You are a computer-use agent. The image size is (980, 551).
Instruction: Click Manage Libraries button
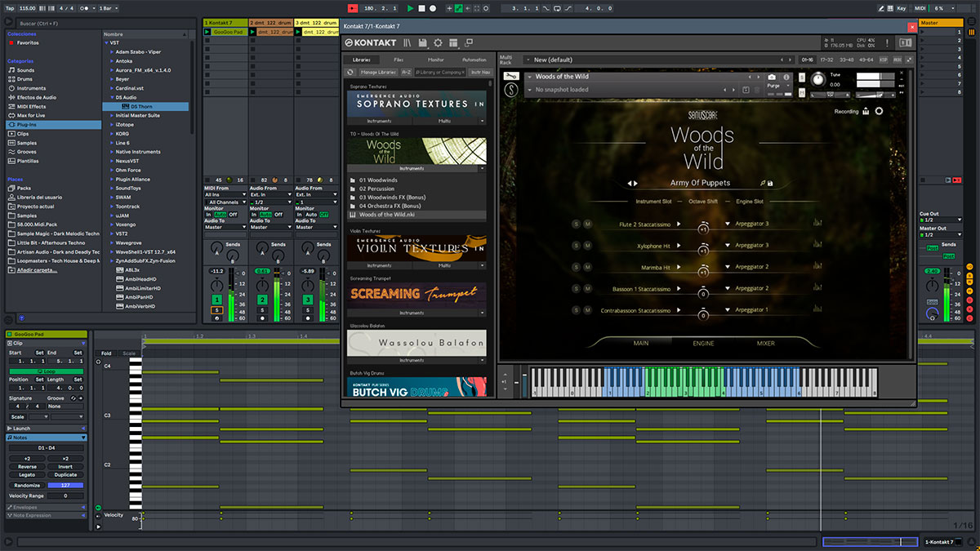[x=378, y=72]
